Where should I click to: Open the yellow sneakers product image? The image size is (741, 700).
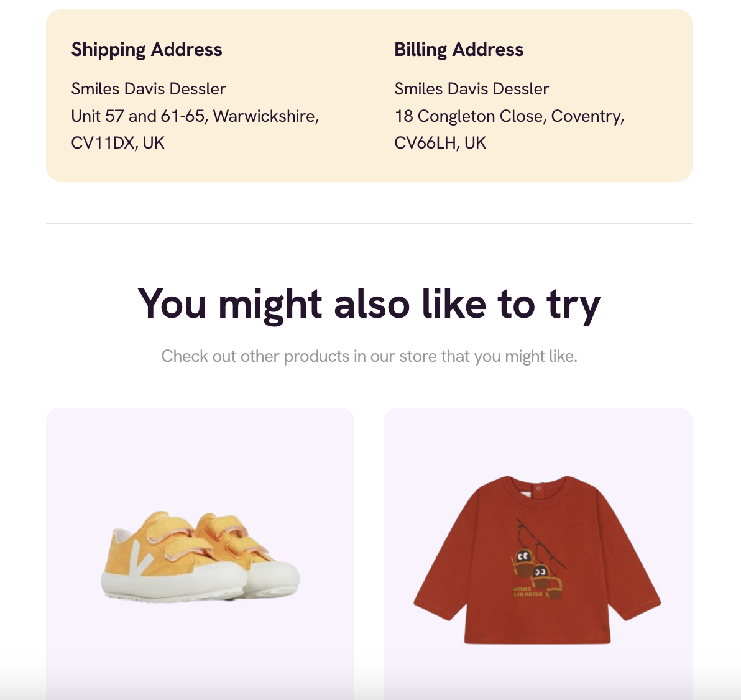(x=200, y=556)
